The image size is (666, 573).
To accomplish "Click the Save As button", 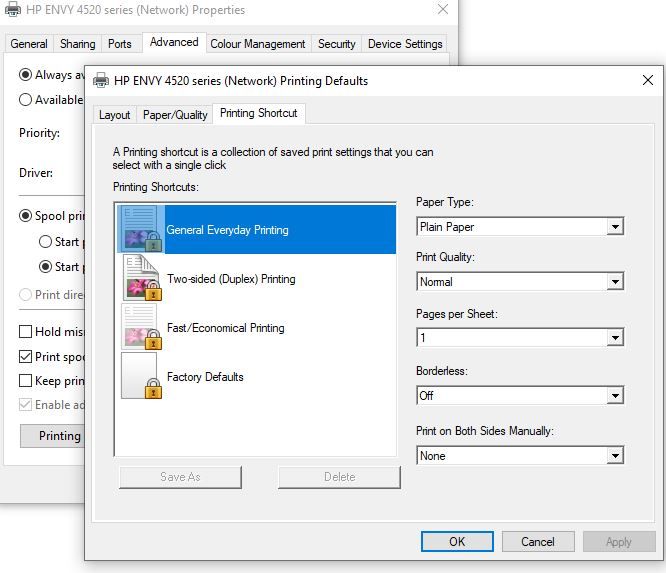I will click(180, 477).
